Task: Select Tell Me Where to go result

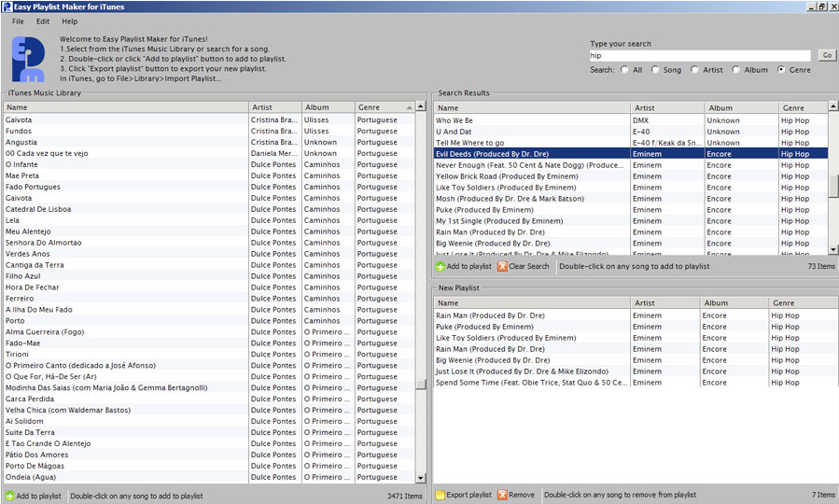Action: [630, 143]
